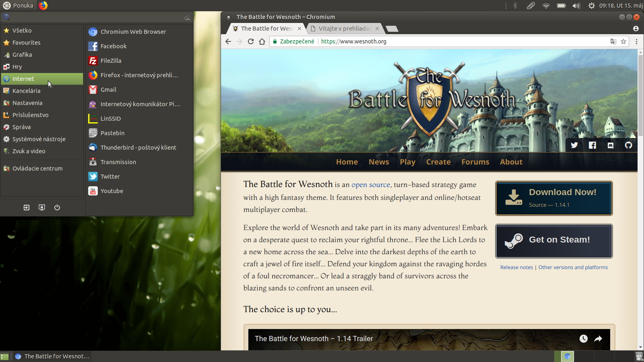This screenshot has height=362, width=644.
Task: Click the power off icon in menu
Action: 57,208
